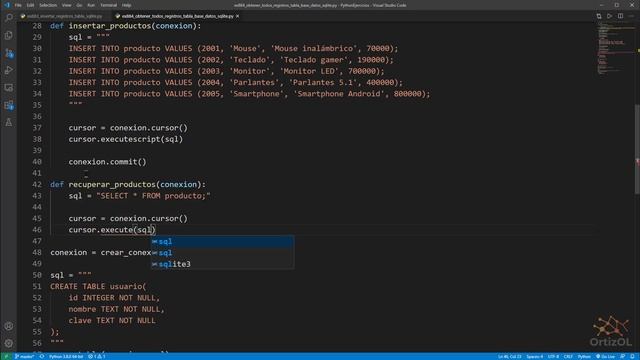640x360 pixels.
Task: Click the INSERT line with 'Monitor LED'
Action: point(227,71)
